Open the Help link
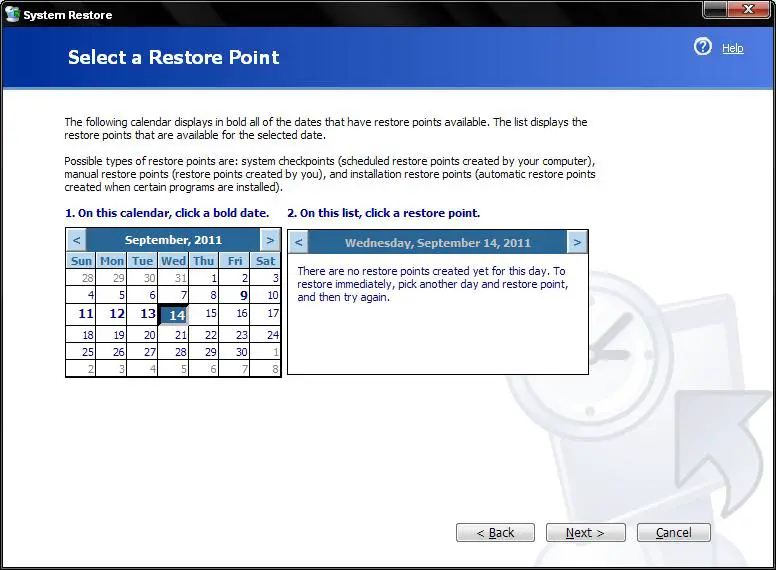This screenshot has width=776, height=570. point(732,48)
